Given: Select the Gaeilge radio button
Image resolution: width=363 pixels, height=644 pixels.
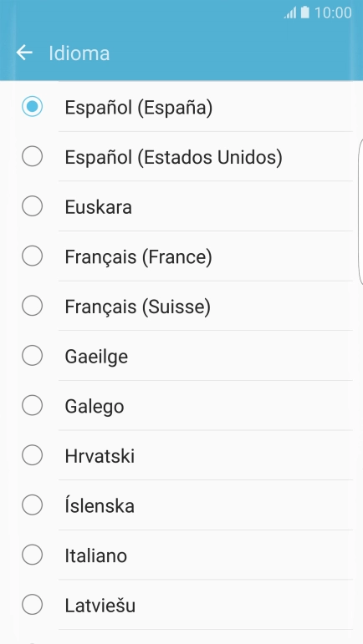Looking at the screenshot, I should click(x=32, y=355).
